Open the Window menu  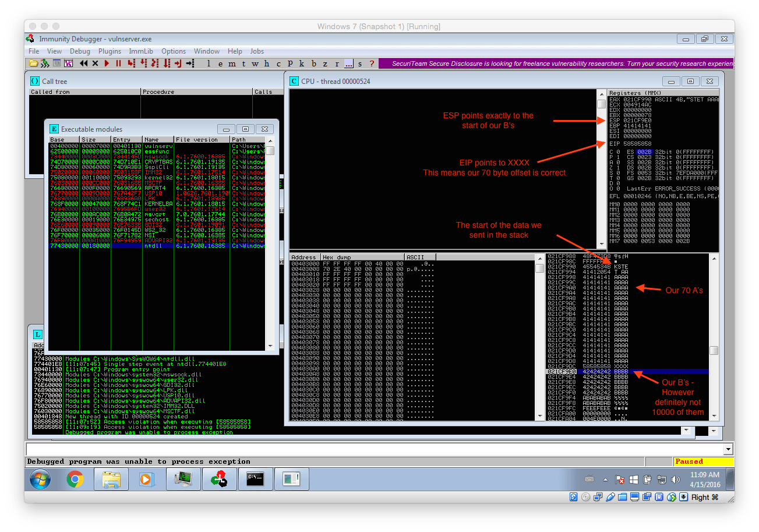(207, 51)
